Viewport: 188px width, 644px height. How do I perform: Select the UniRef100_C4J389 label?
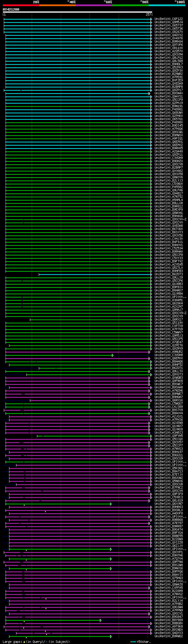click(x=169, y=407)
